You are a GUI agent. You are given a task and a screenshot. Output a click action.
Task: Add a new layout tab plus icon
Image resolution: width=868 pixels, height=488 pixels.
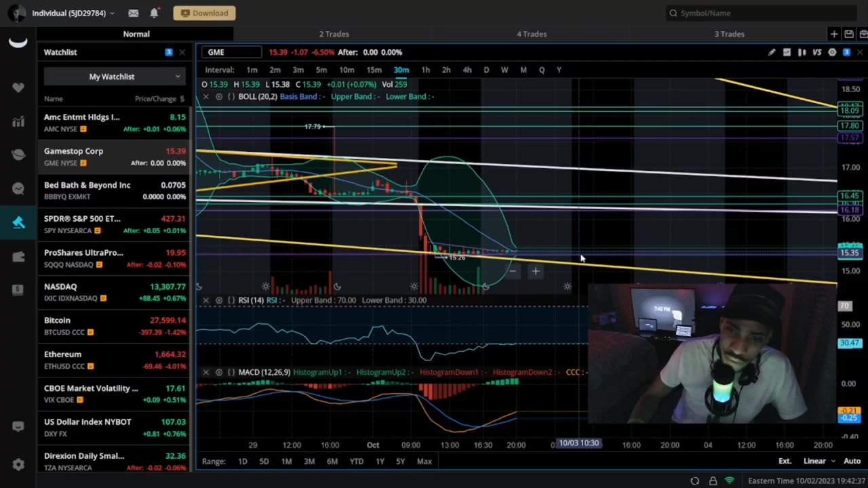(834, 34)
